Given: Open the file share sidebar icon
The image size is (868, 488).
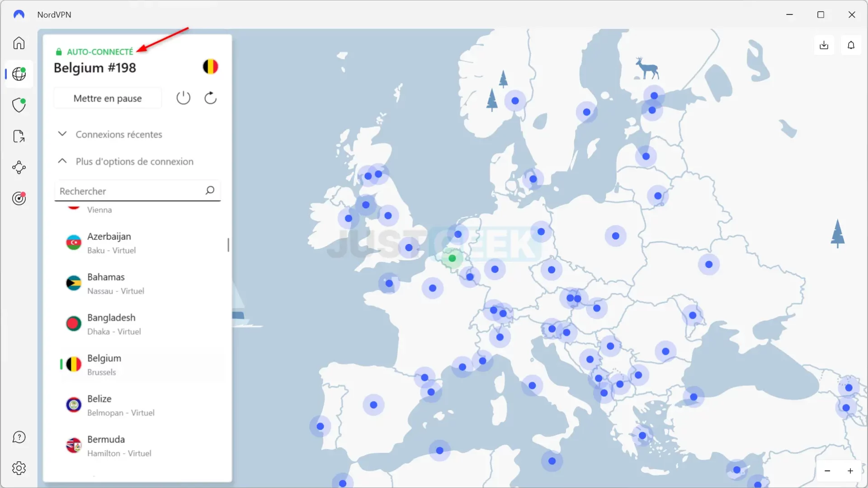Looking at the screenshot, I should click(x=19, y=136).
